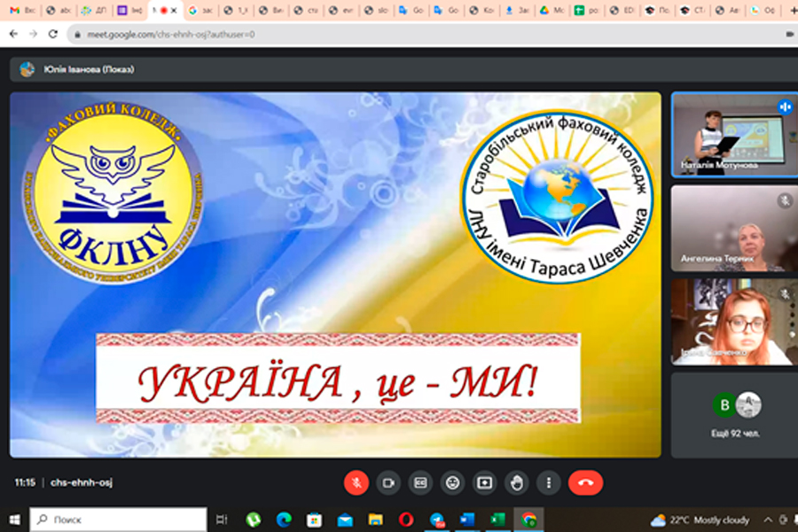
Task: Raise hand in the meeting
Action: point(517,482)
